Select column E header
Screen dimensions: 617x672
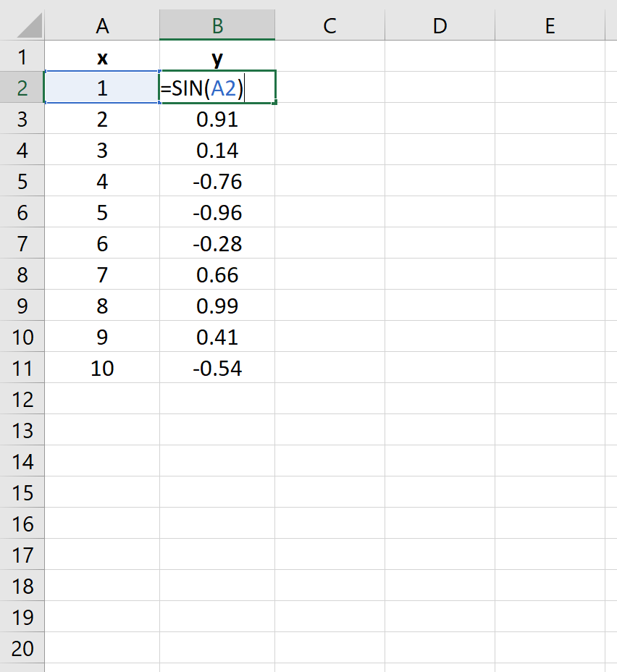(x=550, y=26)
